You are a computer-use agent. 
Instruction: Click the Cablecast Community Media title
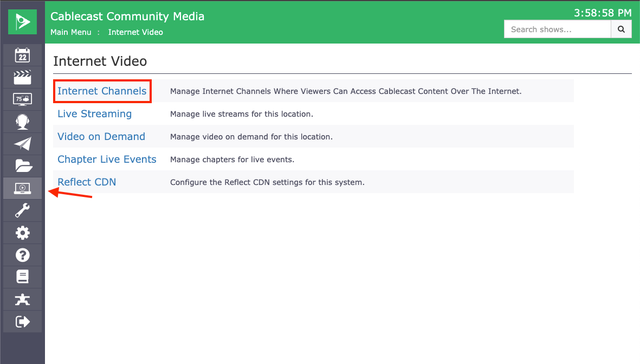[x=127, y=16]
